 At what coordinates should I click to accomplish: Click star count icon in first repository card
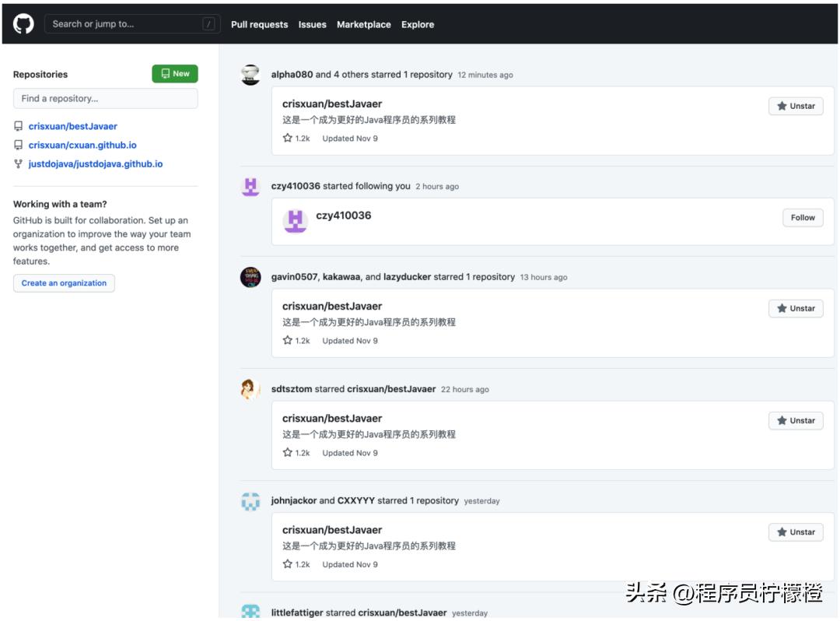(288, 139)
